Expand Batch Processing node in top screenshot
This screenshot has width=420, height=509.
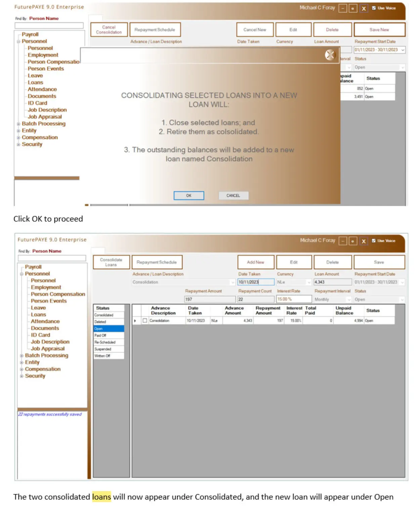tap(18, 124)
